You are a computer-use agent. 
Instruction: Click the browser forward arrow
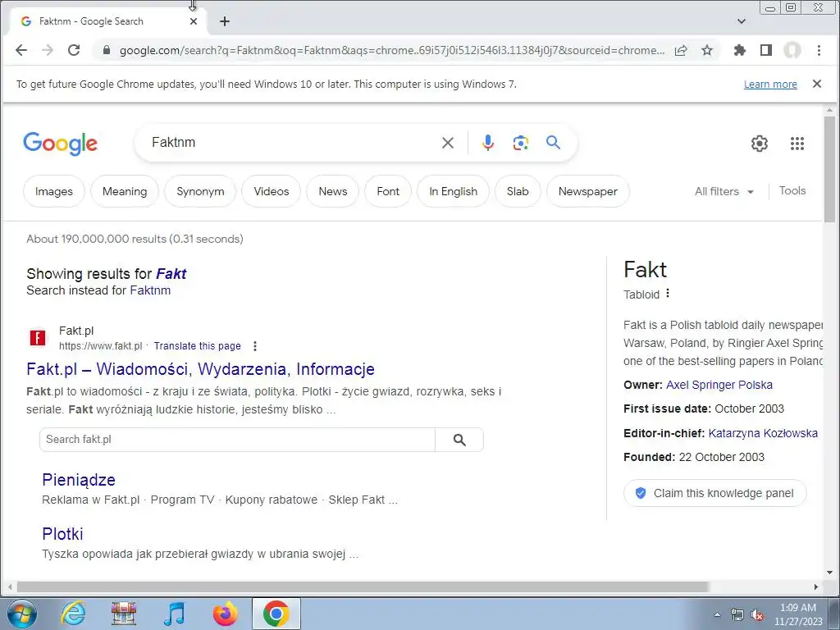tap(47, 50)
